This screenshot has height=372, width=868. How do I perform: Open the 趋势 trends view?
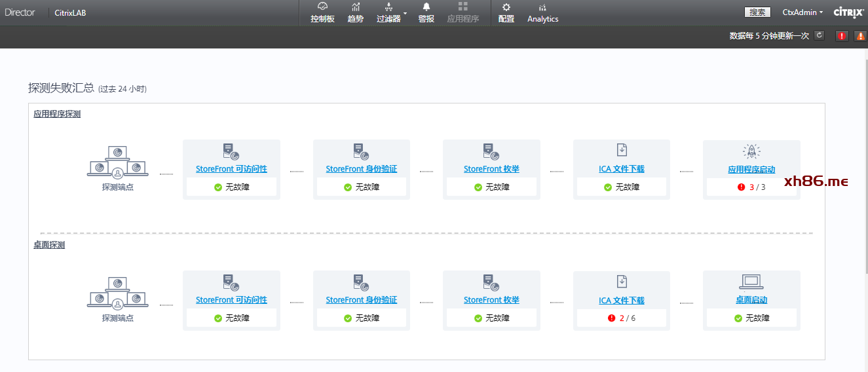coord(356,12)
